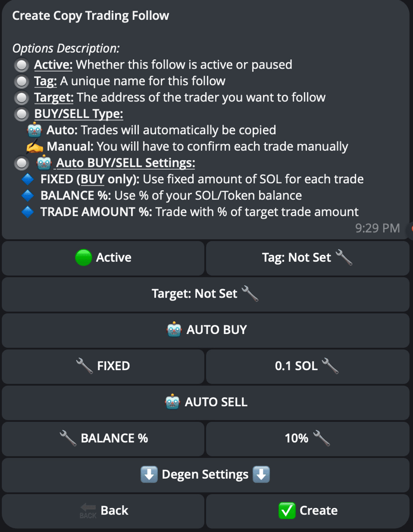413x532 pixels.
Task: Expand Degen Settings via left down-arrow
Action: click(149, 475)
